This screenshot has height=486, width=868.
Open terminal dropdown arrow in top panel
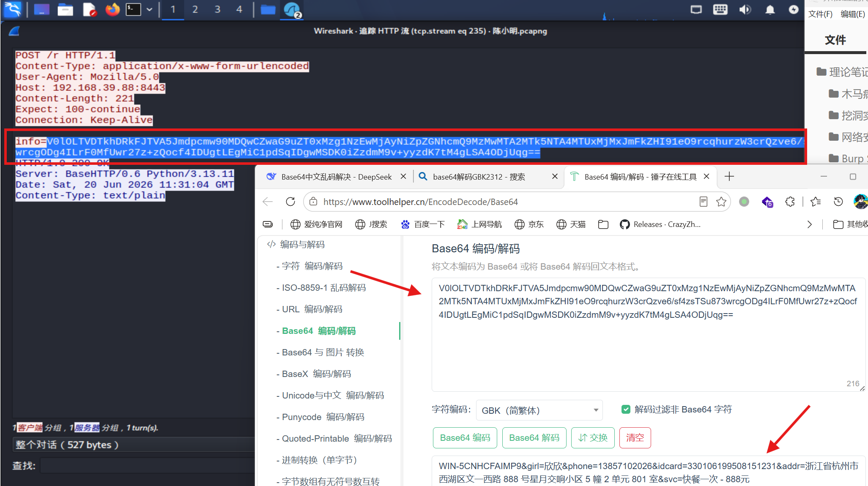pyautogui.click(x=149, y=9)
